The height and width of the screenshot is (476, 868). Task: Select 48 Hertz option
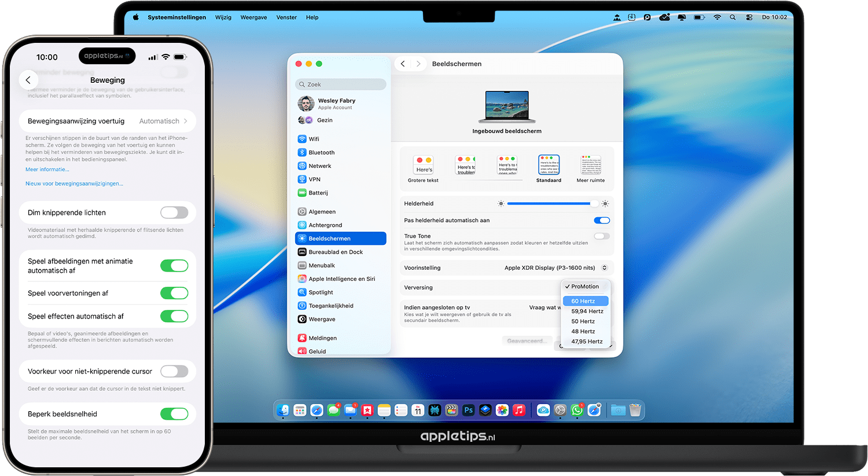coord(585,331)
